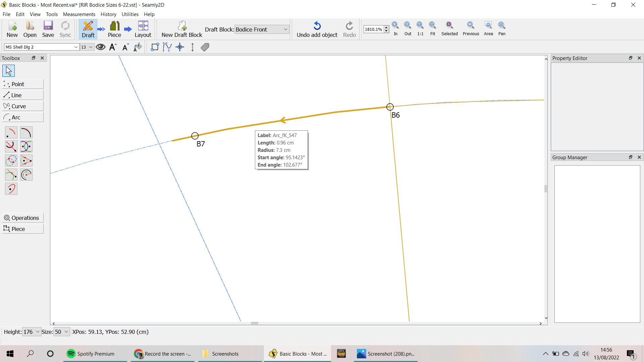The width and height of the screenshot is (644, 362).
Task: Open Spotify Premium from taskbar
Action: coord(91,354)
